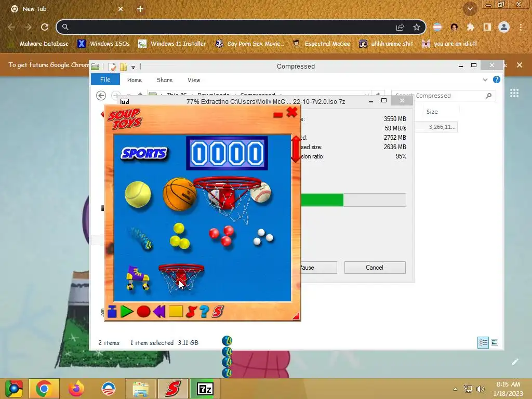The height and width of the screenshot is (399, 532).
Task: Click the 0000 score counter display
Action: click(227, 153)
